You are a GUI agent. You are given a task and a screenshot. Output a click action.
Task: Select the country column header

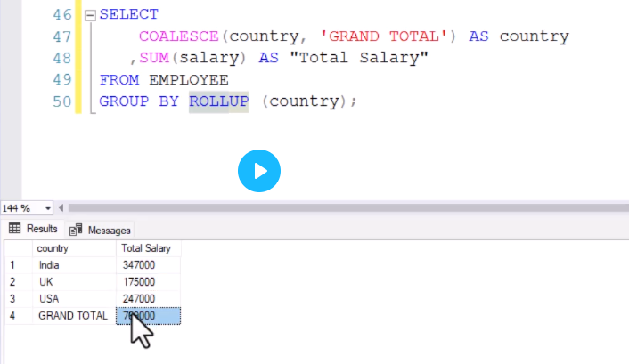[75, 248]
